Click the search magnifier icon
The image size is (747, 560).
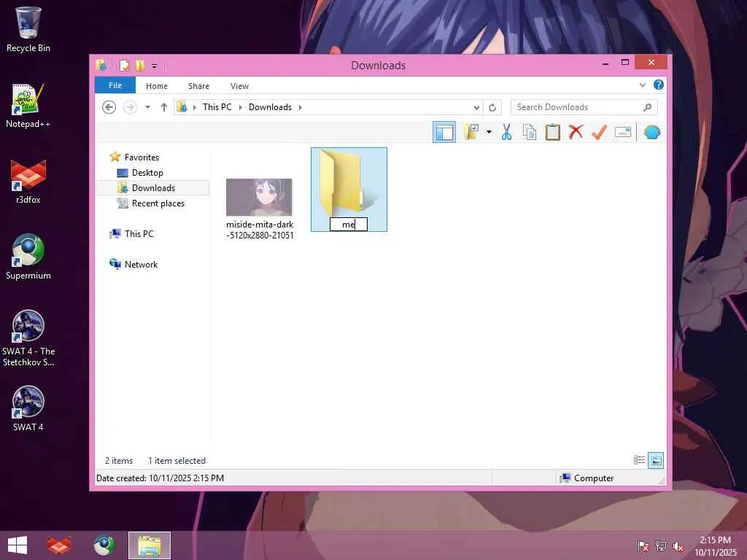[x=648, y=107]
